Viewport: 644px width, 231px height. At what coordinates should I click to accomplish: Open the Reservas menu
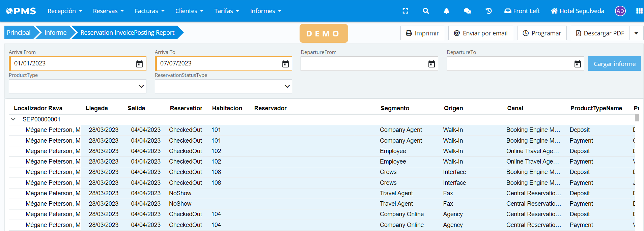point(108,11)
